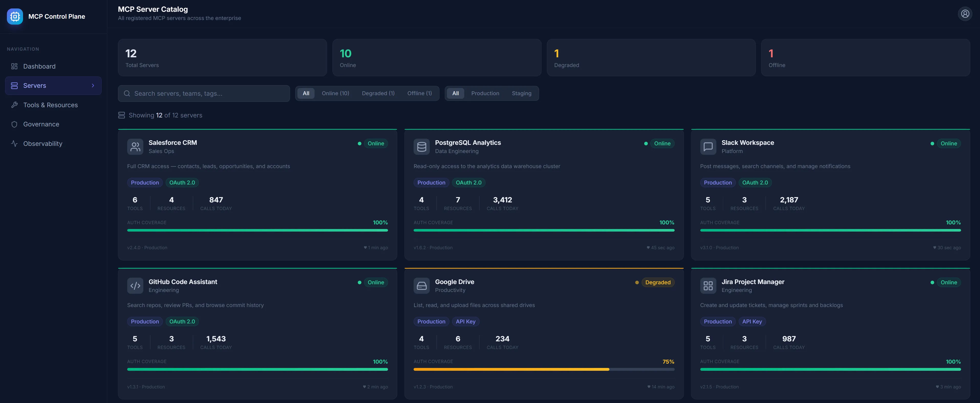This screenshot has width=980, height=403.
Task: Go to the Observability section
Action: click(x=53, y=143)
